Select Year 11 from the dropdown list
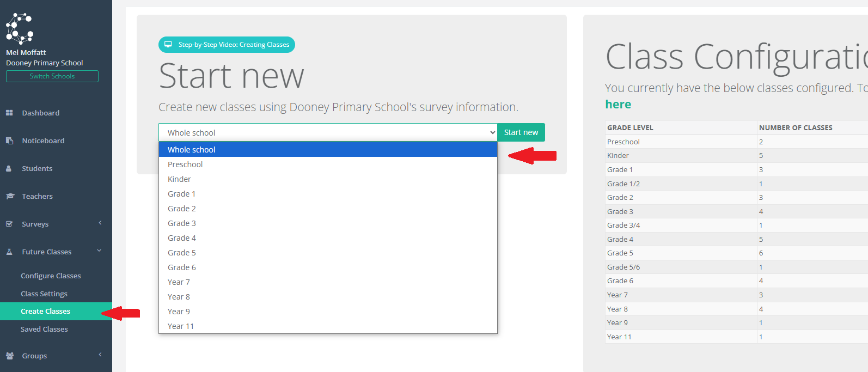Image resolution: width=868 pixels, height=372 pixels. pos(328,326)
